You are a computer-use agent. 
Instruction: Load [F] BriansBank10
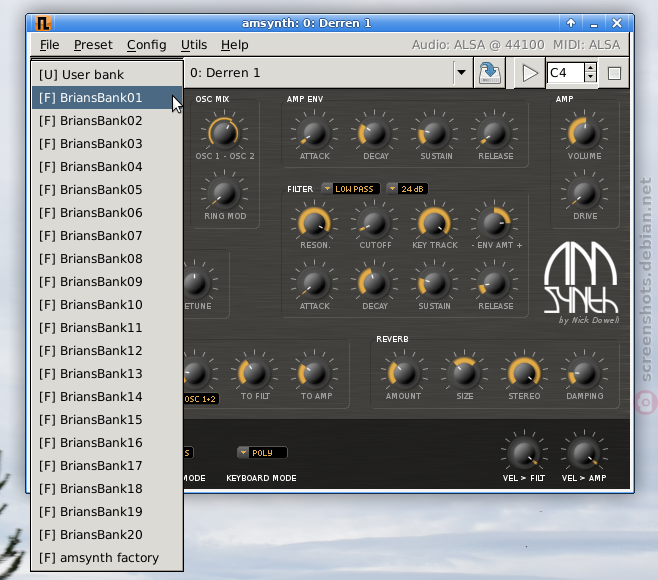(107, 305)
